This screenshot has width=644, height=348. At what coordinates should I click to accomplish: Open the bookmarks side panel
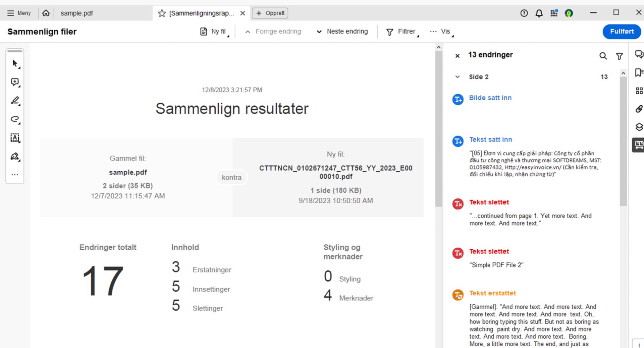click(639, 72)
